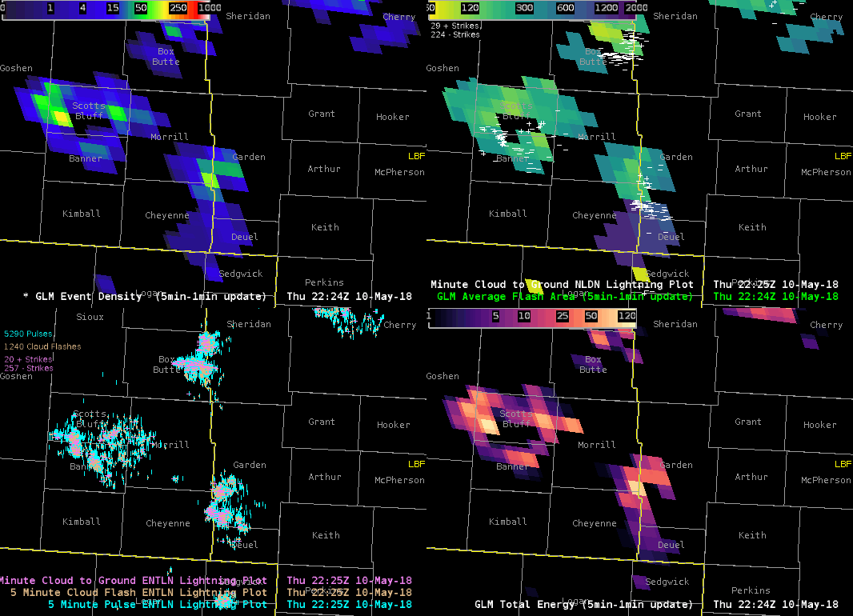Select the GLM Average Flash Area legend text
853x616 pixels.
click(564, 297)
